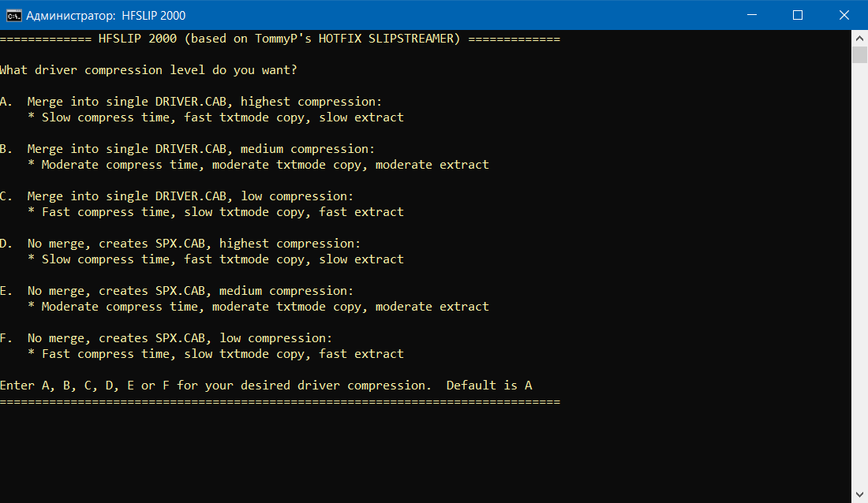868x503 pixels.
Task: Click option C low compression DRIVER.CAB line
Action: 189,196
